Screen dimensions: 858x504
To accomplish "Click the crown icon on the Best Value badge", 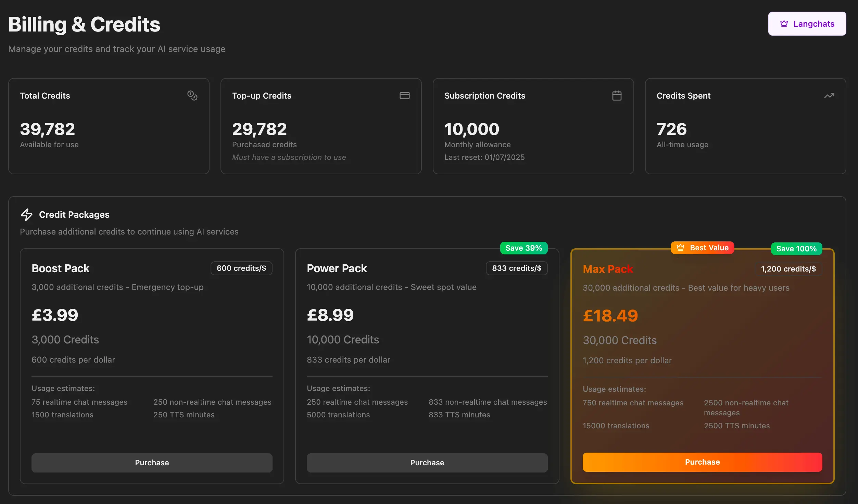I will (680, 248).
